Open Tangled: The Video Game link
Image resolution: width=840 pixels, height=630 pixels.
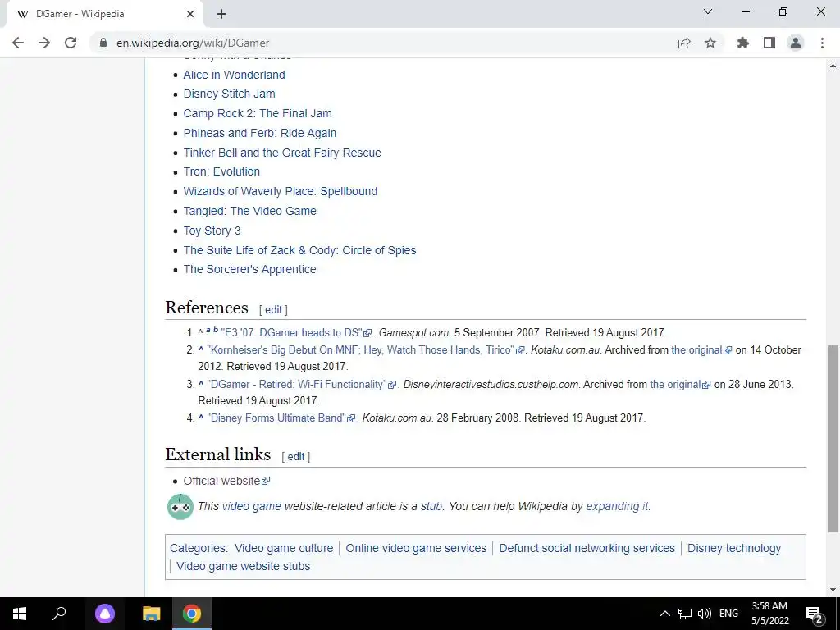(249, 211)
